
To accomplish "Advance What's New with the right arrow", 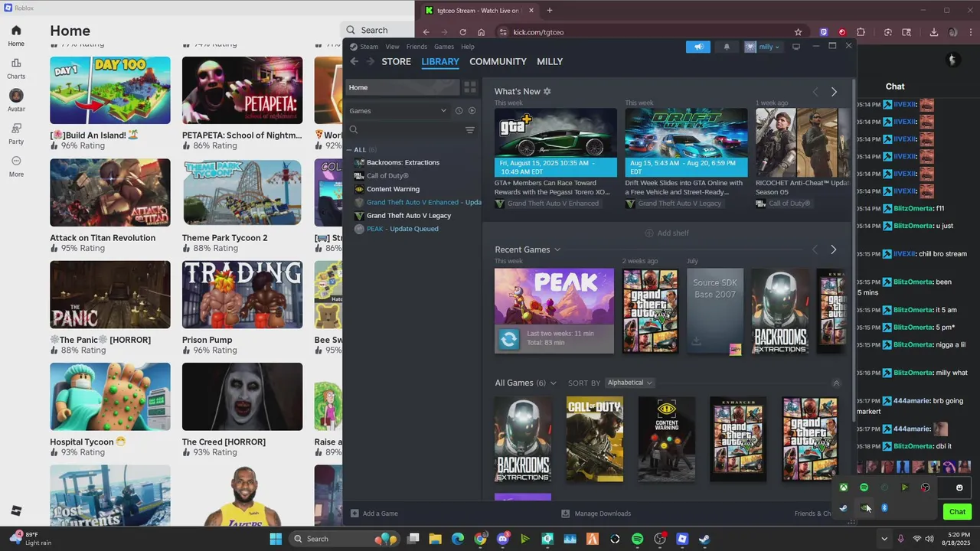I will coord(834,92).
